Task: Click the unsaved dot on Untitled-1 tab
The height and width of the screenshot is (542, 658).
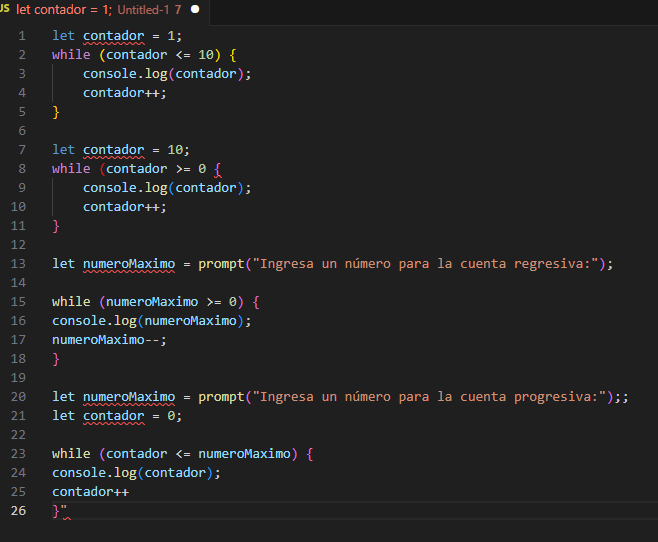Action: pyautogui.click(x=195, y=9)
